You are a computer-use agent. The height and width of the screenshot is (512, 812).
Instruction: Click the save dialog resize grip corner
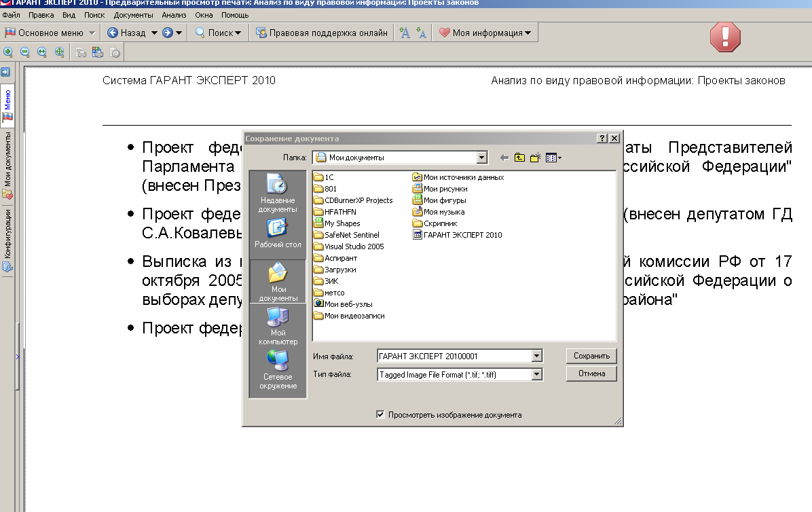pyautogui.click(x=618, y=421)
